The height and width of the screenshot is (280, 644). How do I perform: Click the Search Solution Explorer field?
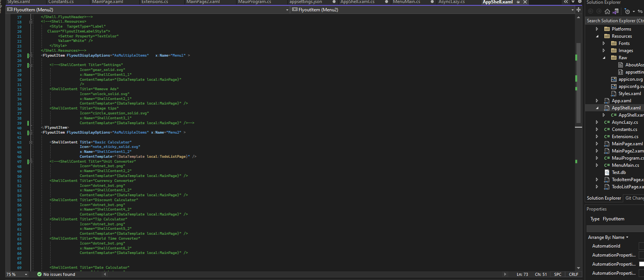point(615,21)
